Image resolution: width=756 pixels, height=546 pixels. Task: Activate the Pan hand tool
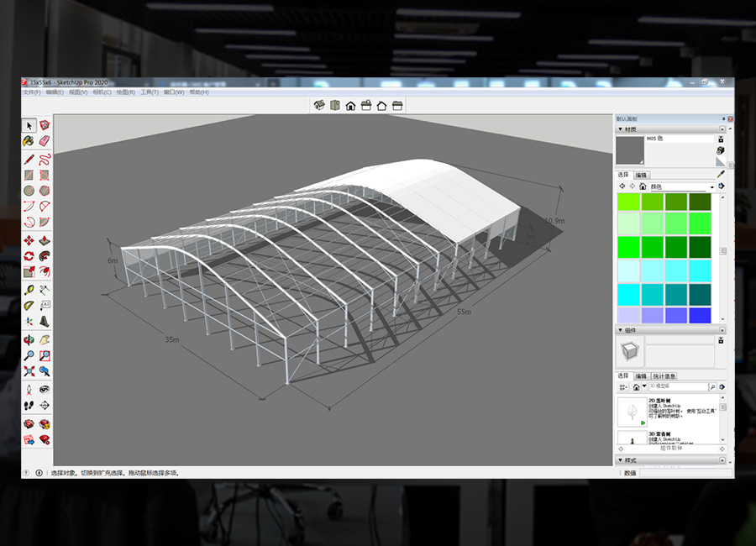pos(45,340)
